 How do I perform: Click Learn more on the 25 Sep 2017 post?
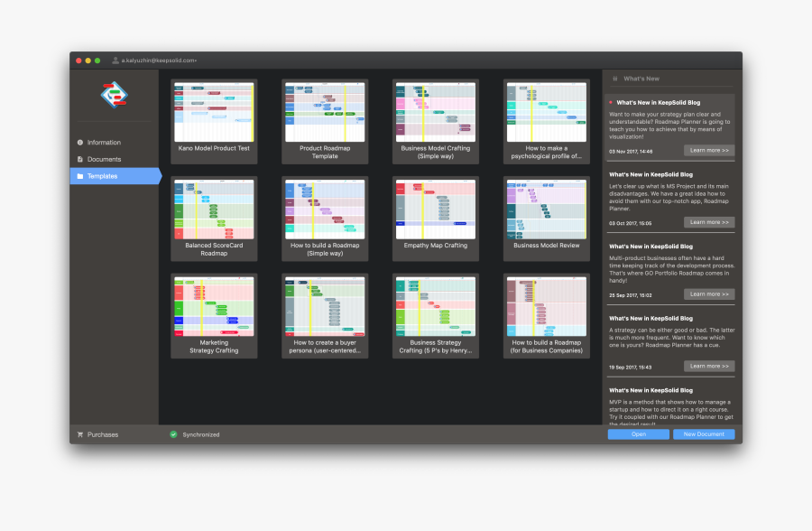click(708, 294)
